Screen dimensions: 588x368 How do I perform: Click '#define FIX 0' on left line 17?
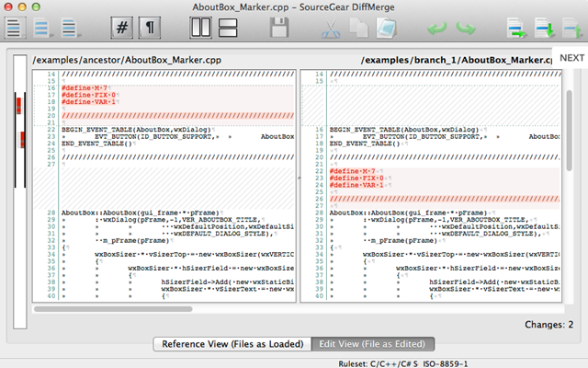(88, 95)
